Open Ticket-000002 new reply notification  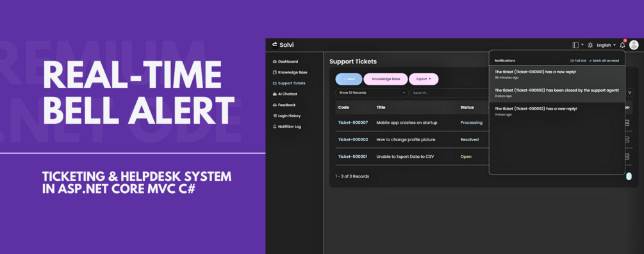point(557,111)
